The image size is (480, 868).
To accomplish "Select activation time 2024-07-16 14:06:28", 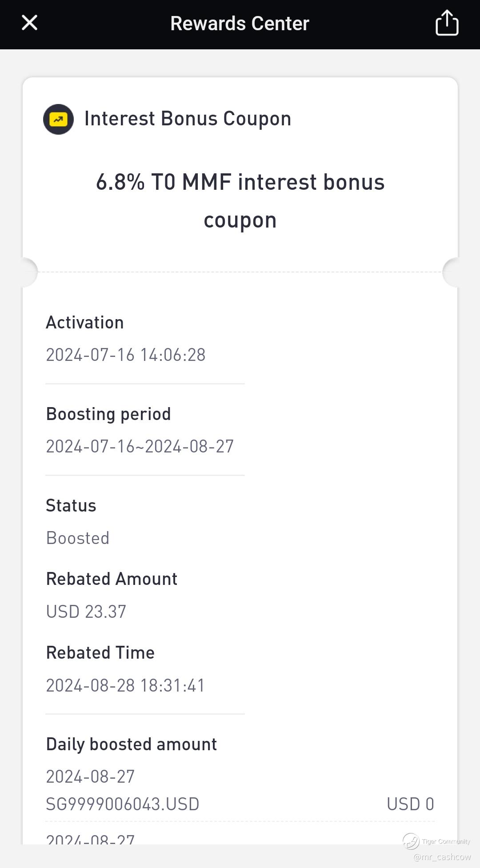I will (126, 355).
